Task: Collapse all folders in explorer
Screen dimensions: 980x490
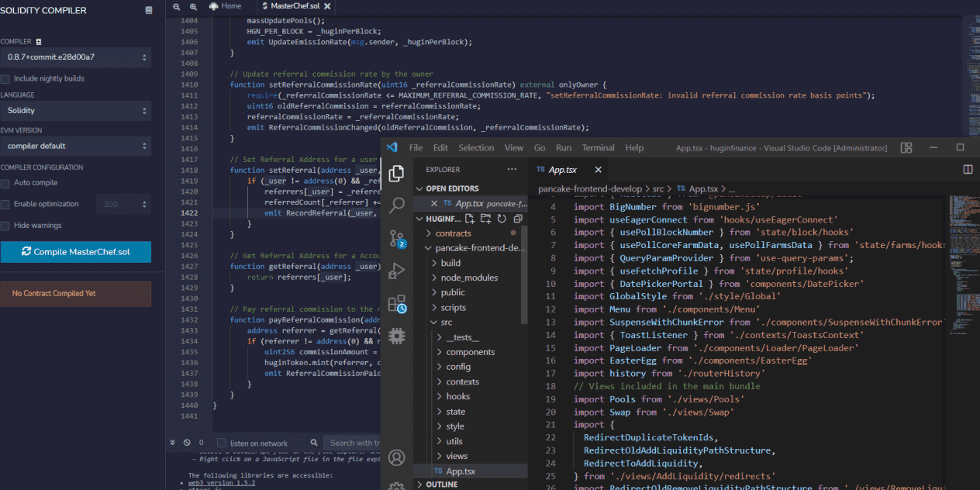Action: pyautogui.click(x=516, y=219)
